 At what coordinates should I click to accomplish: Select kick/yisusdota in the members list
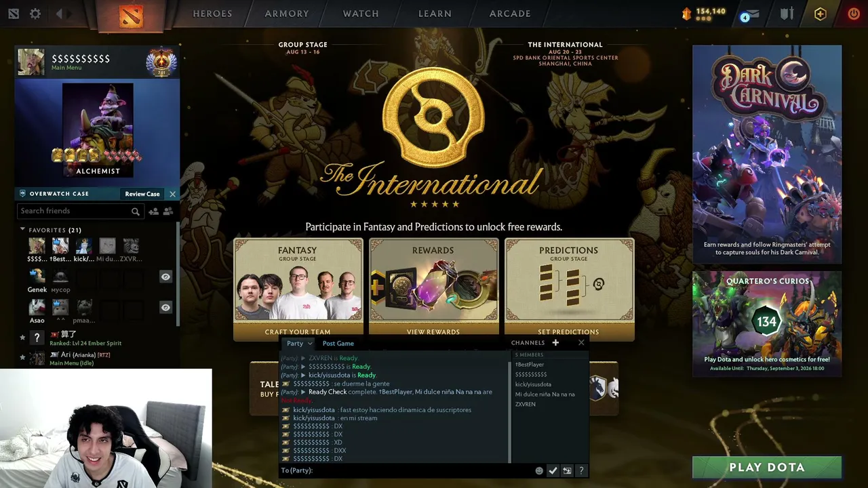pos(533,385)
